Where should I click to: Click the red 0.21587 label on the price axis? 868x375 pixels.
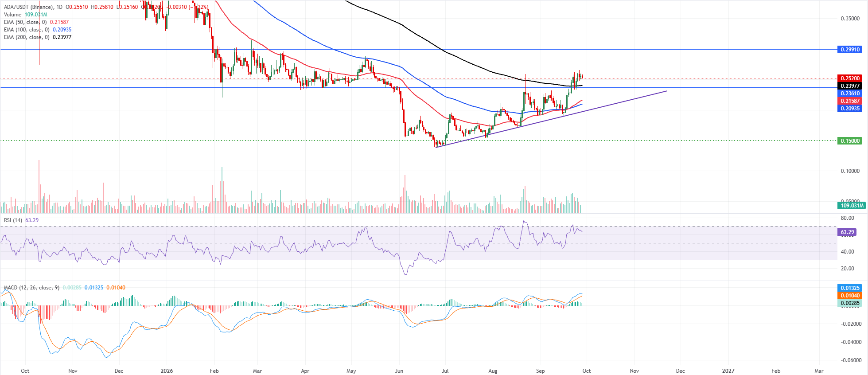[x=850, y=101]
